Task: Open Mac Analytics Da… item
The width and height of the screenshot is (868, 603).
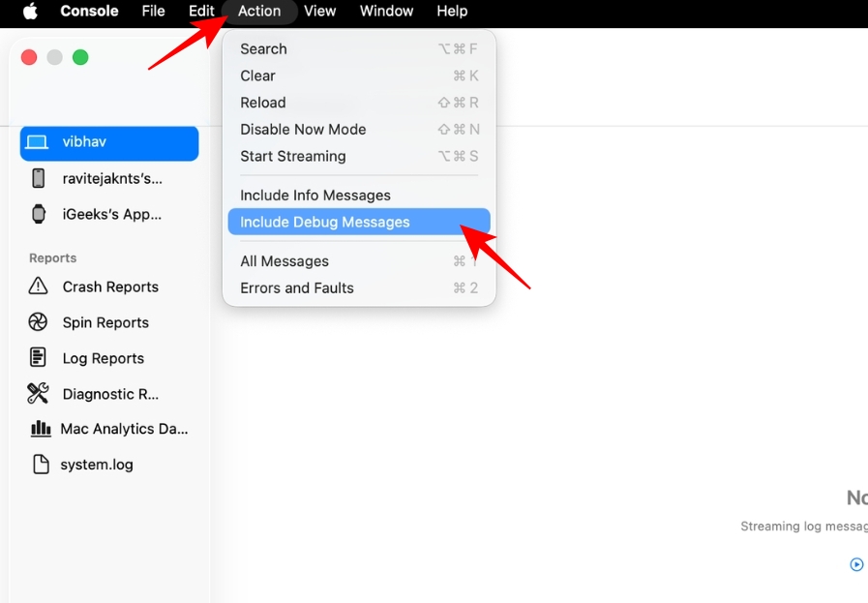Action: coord(109,429)
